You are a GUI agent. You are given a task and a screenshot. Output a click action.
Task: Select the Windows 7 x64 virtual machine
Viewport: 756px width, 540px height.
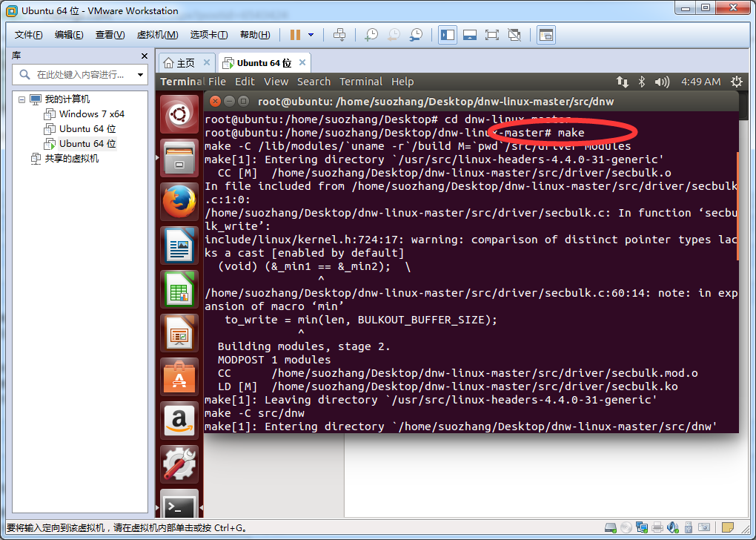92,114
